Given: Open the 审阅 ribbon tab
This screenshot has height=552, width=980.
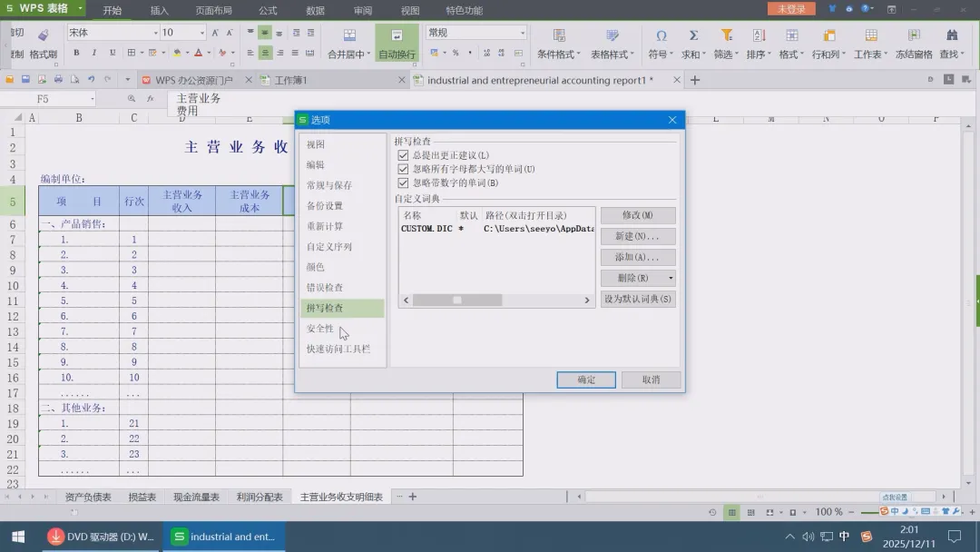Looking at the screenshot, I should pyautogui.click(x=362, y=10).
